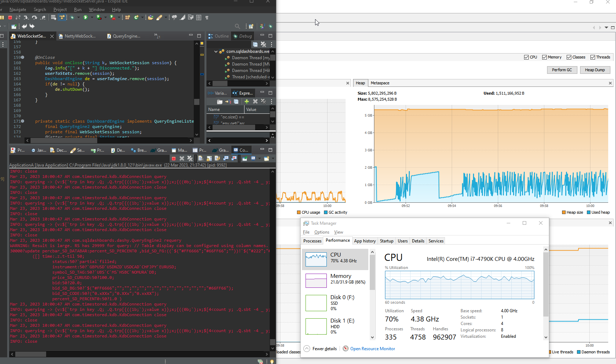The height and width of the screenshot is (364, 616).
Task: Launch Debug with the bug icon
Action: 72,17
